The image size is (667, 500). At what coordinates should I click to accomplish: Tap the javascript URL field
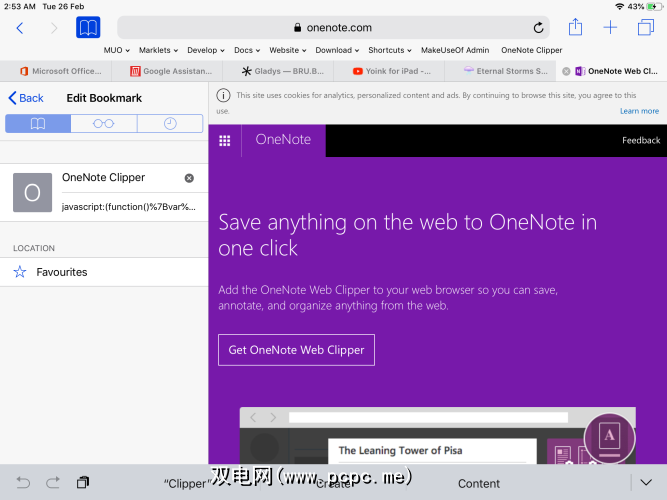[129, 207]
